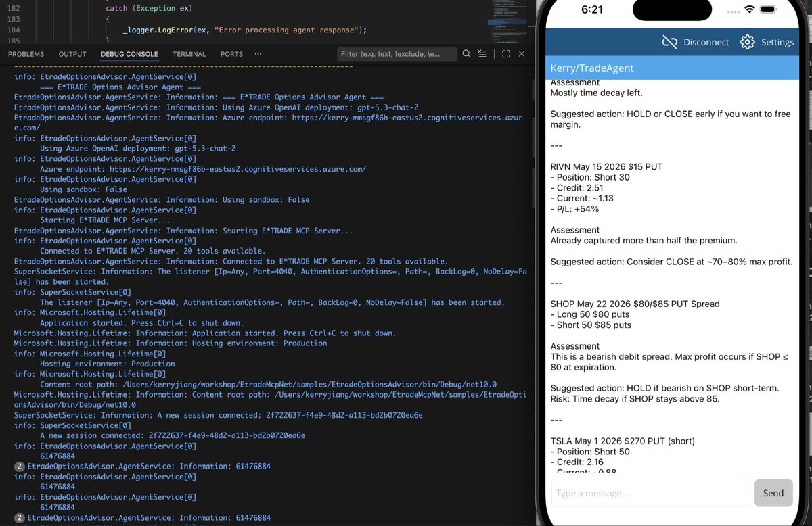Image resolution: width=812 pixels, height=526 pixels.
Task: Tap the Kerry/TradeAgent chat header
Action: pyautogui.click(x=673, y=68)
